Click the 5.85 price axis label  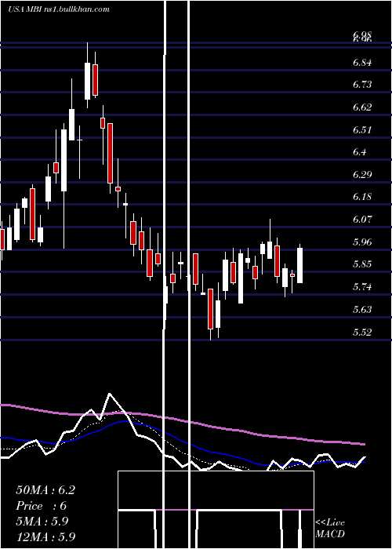coord(362,264)
